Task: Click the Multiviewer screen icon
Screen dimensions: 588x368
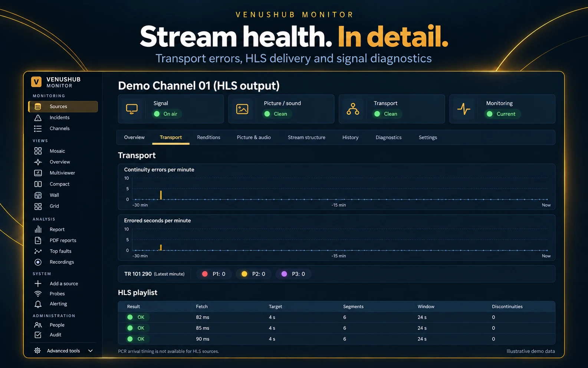Action: (38, 173)
